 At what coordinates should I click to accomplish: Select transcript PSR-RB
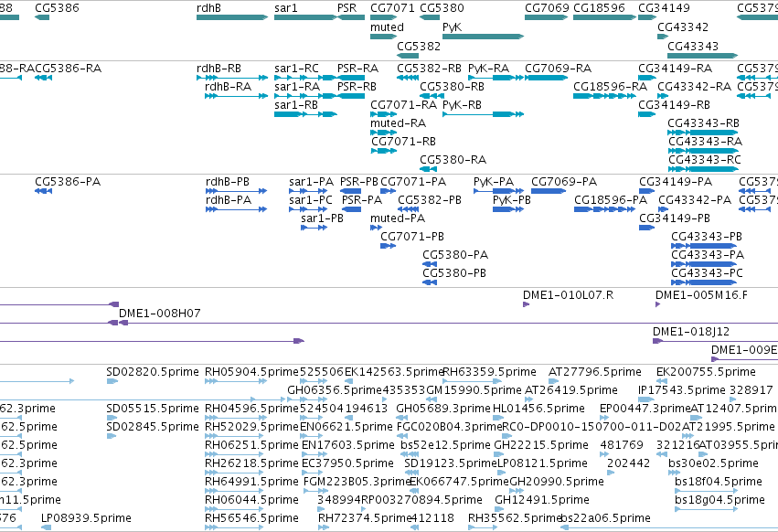357,86
